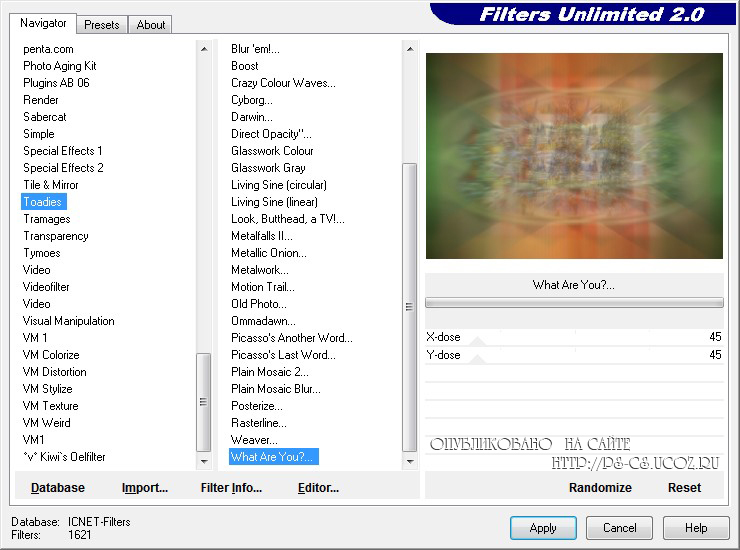
Task: Reset the filter parameters
Action: point(684,488)
